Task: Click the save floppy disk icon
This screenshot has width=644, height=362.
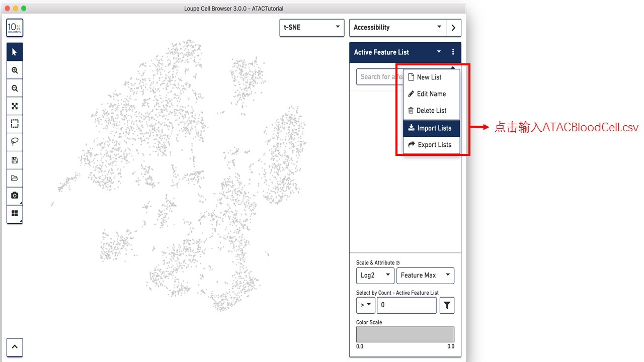Action: point(15,160)
